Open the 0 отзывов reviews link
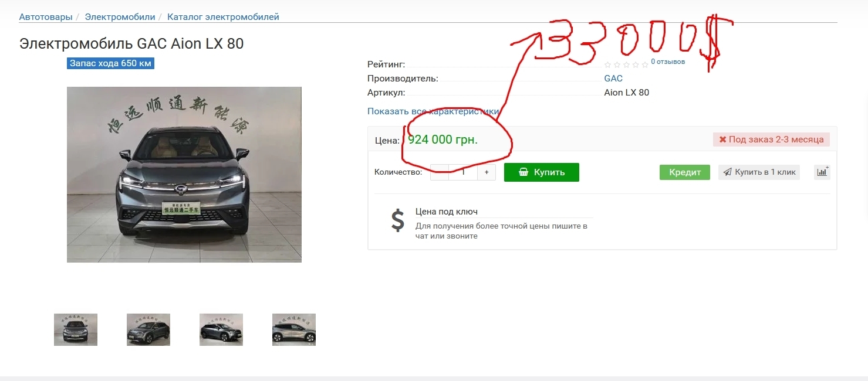The width and height of the screenshot is (868, 381). [x=668, y=62]
